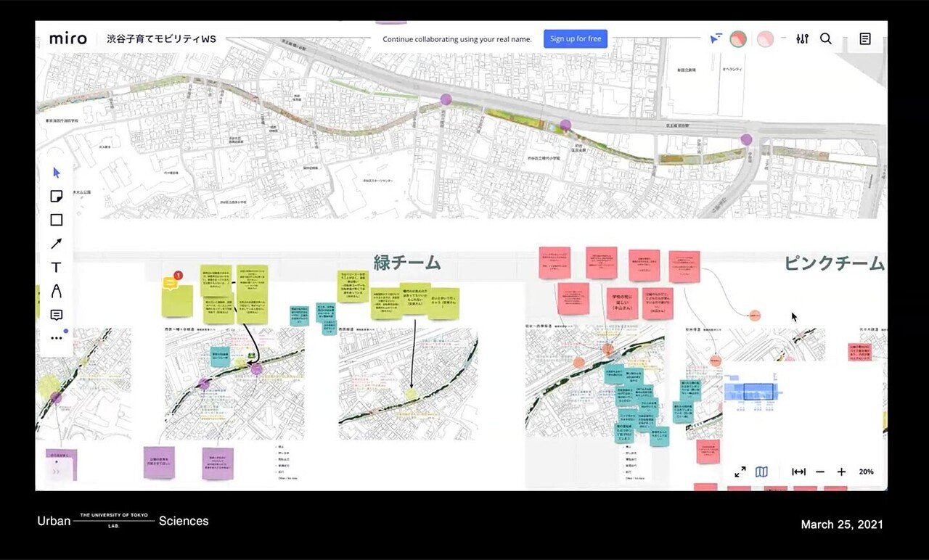Zoom out using the minus button

point(820,472)
